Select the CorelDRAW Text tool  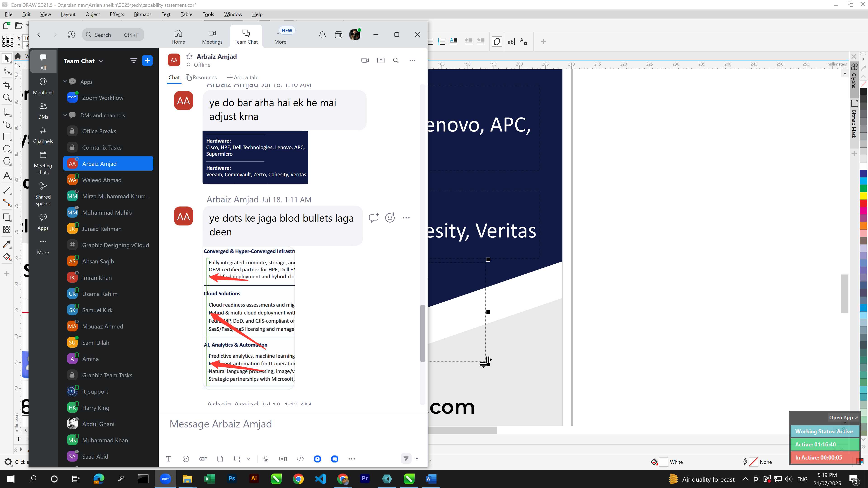coord(7,176)
